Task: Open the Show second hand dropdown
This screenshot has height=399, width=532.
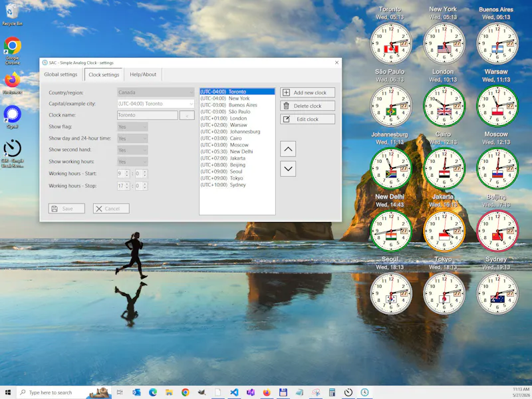Action: point(132,150)
